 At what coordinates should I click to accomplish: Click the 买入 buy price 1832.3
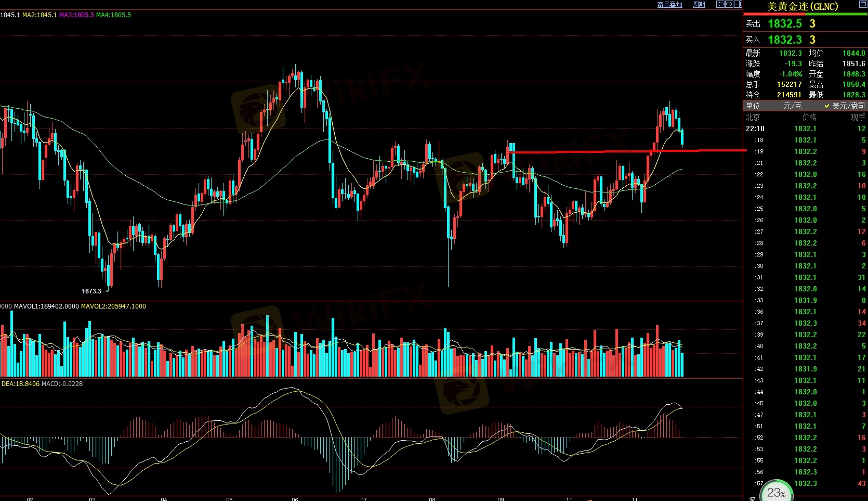pos(784,40)
